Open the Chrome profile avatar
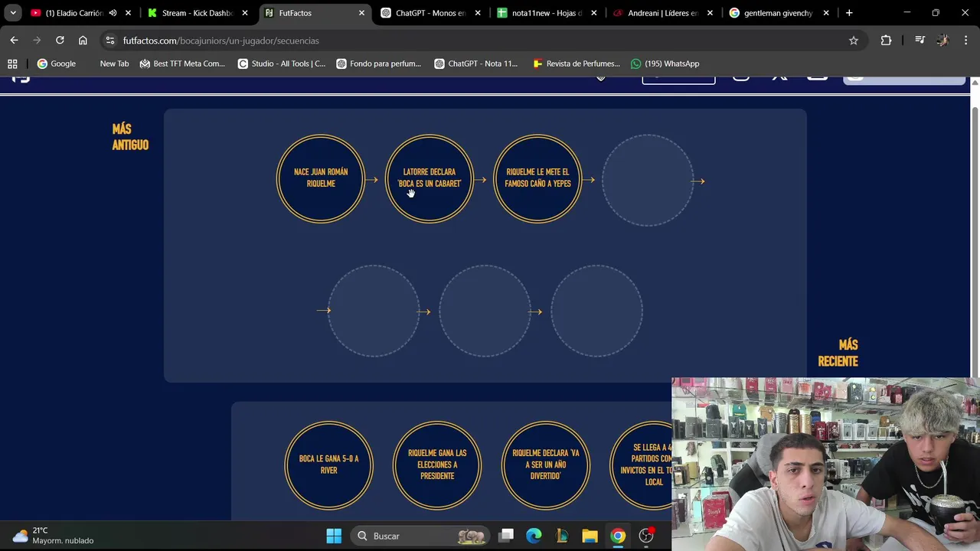Image resolution: width=980 pixels, height=551 pixels. [x=942, y=41]
